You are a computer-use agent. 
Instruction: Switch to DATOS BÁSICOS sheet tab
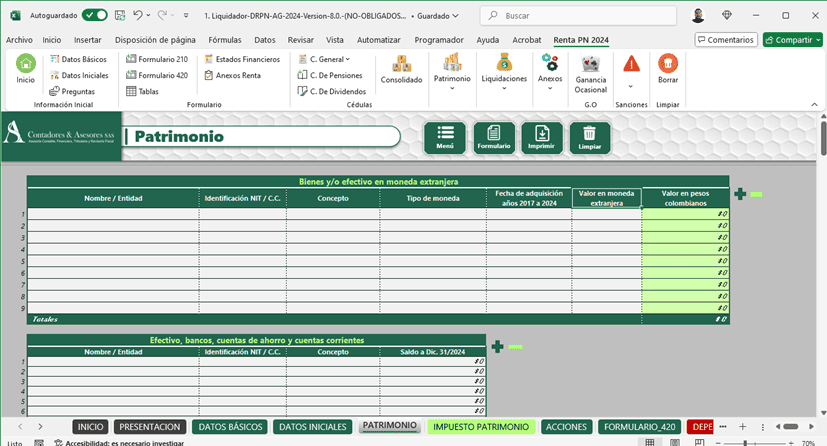[230, 426]
